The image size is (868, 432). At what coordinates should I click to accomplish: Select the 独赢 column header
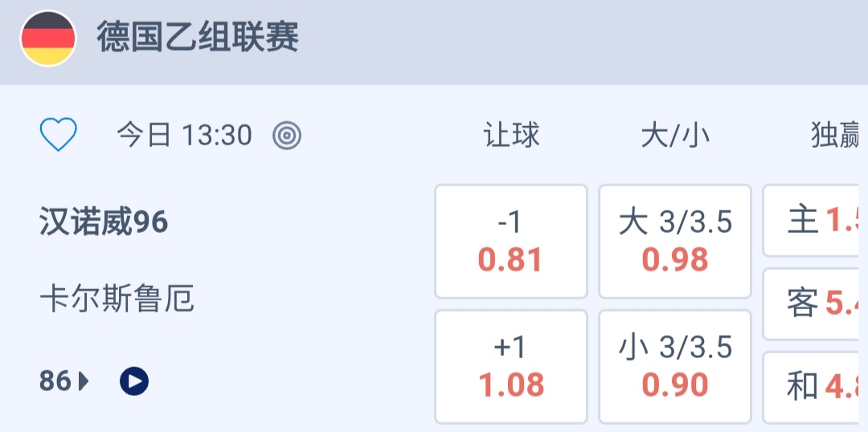(x=836, y=135)
